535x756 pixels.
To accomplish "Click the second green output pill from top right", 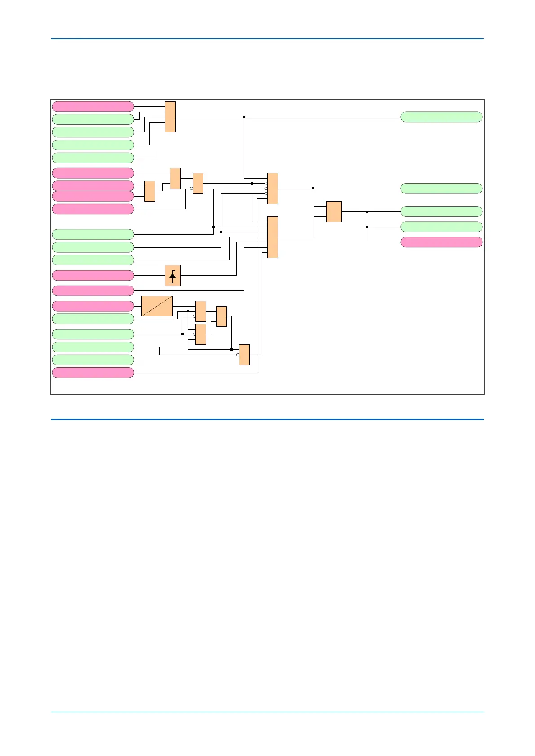I will [442, 189].
